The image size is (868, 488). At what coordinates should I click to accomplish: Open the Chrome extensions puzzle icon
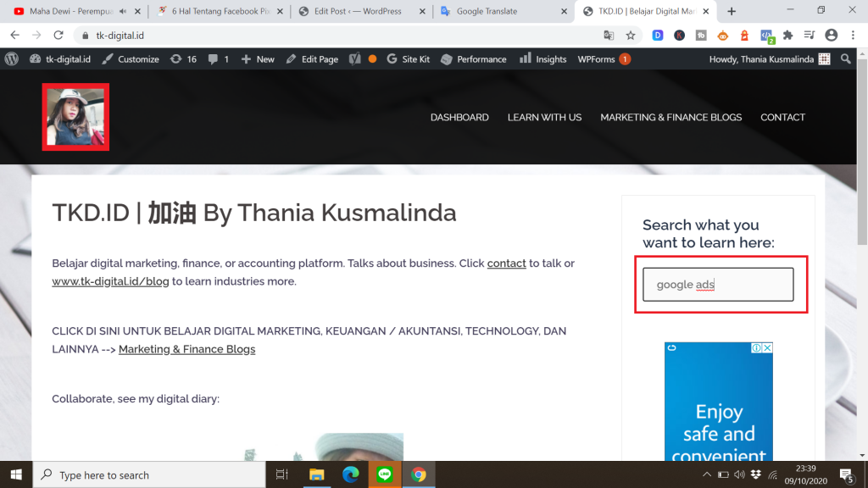click(787, 36)
